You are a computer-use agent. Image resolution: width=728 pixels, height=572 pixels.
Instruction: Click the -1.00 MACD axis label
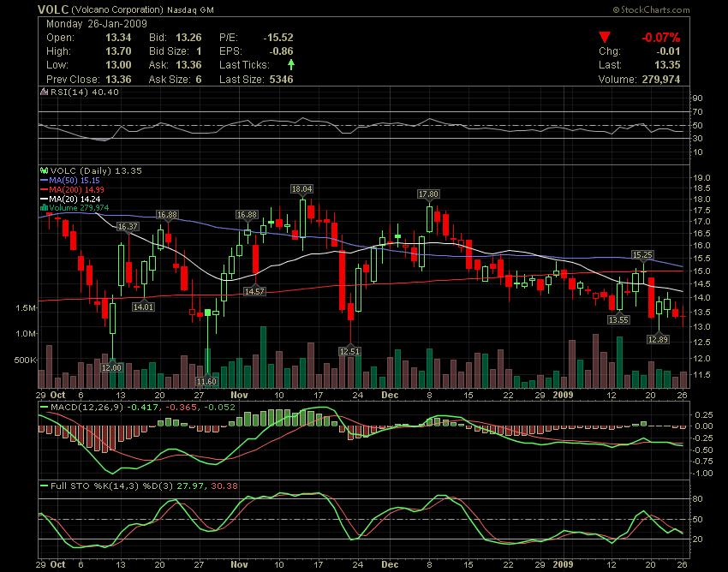pos(702,474)
